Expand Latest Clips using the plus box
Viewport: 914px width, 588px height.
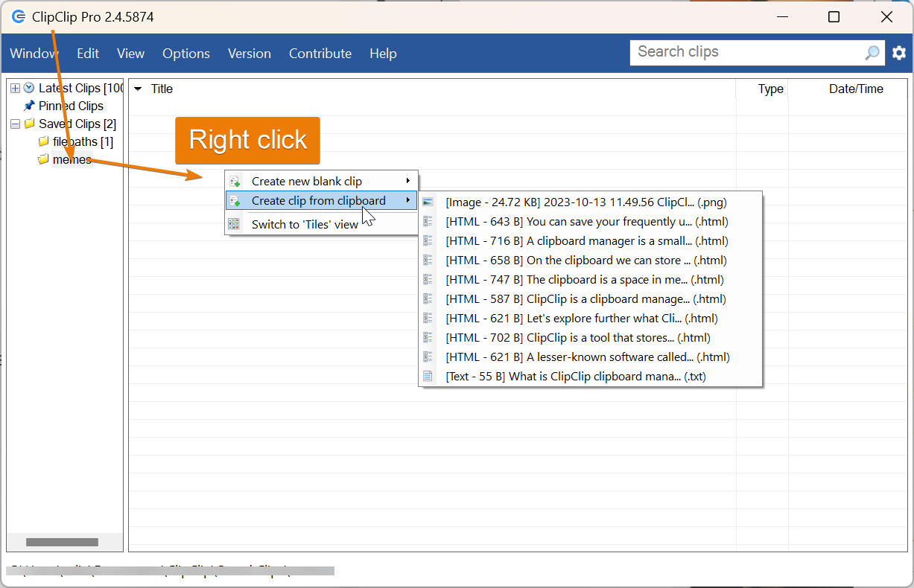pos(15,88)
